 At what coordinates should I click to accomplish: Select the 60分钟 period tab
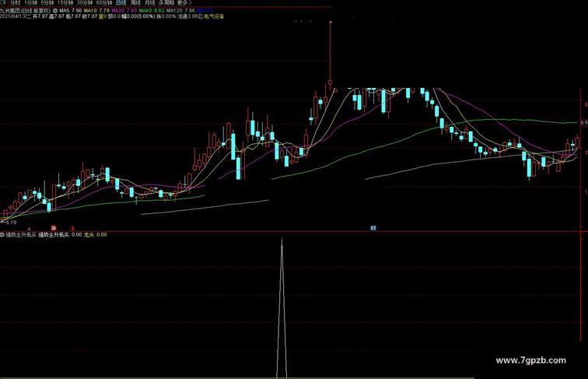point(104,2)
